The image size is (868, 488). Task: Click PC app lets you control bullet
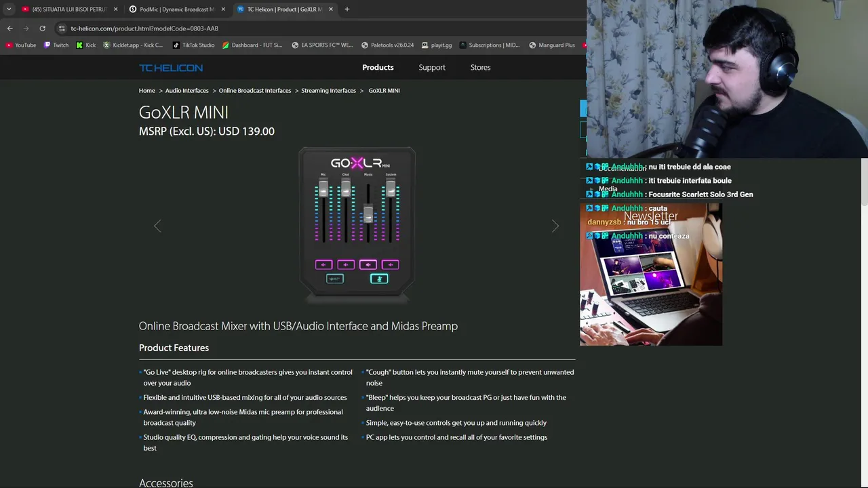point(456,437)
